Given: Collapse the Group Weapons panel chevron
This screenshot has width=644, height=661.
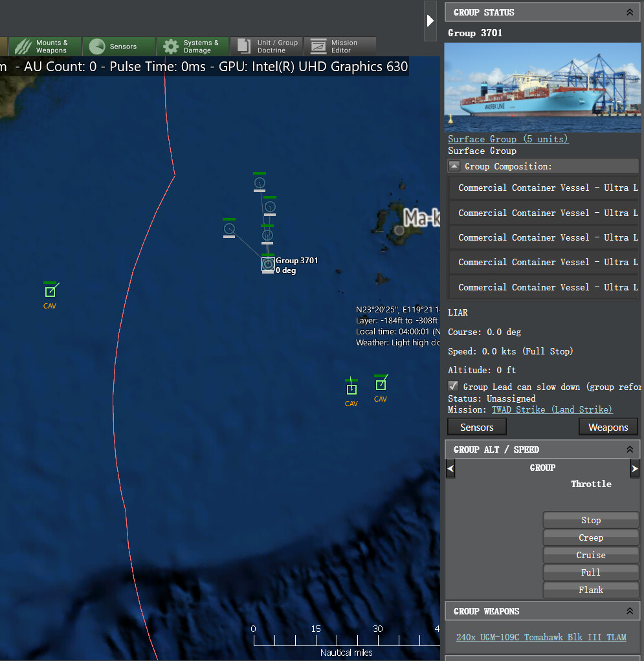Looking at the screenshot, I should pos(630,611).
